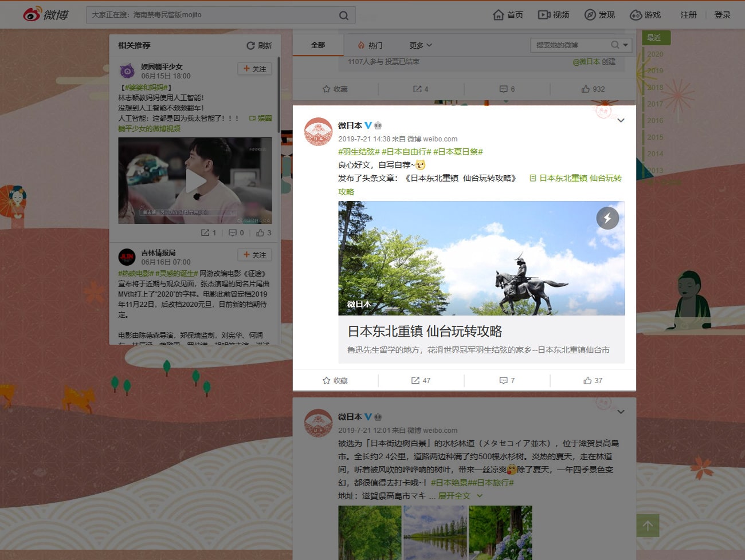Focus the 搜索她的微博 field
745x560 pixels.
572,45
